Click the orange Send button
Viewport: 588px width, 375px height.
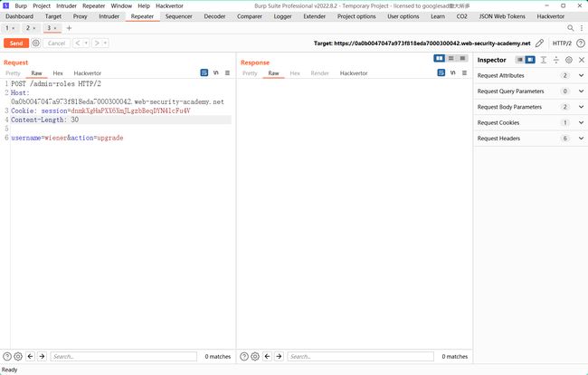point(16,43)
